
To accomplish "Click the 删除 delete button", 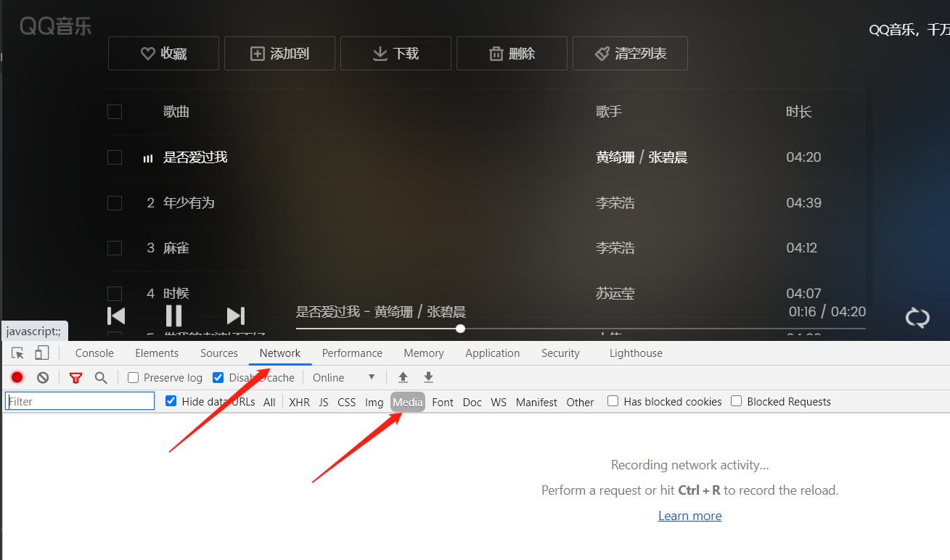I will point(512,54).
